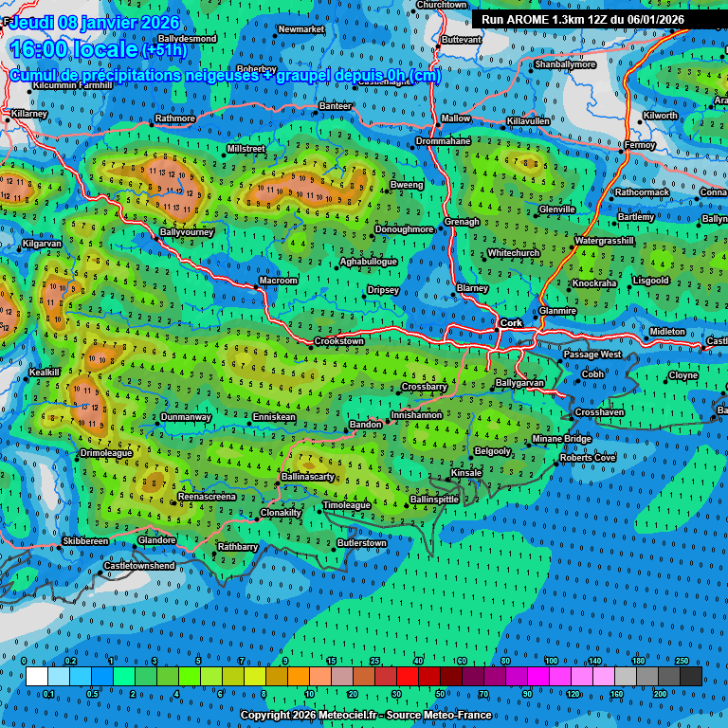
Task: Click the Innishannon label
Action: [x=416, y=415]
